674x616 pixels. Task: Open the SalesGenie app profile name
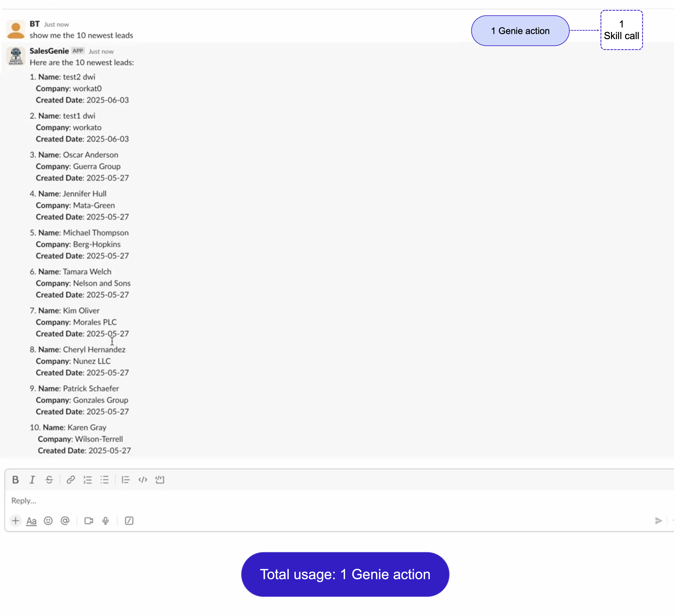49,51
